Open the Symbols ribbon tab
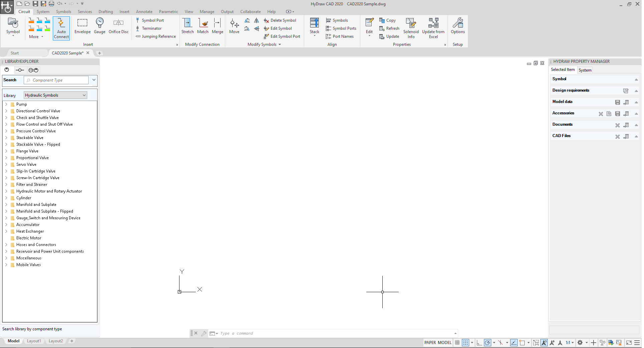Viewport: 644px width, 348px height. (x=63, y=12)
